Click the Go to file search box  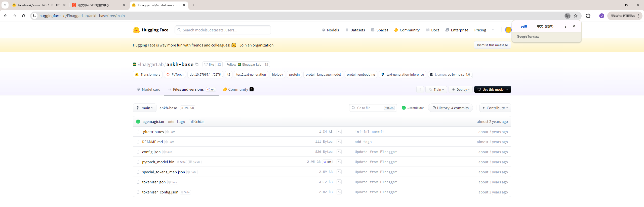[x=373, y=108]
